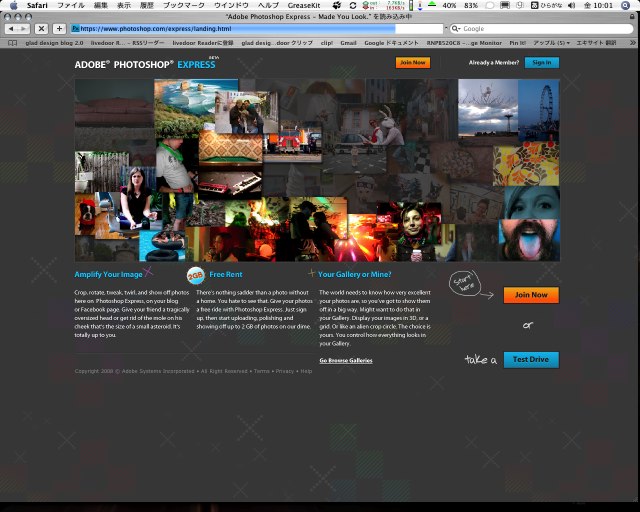Image resolution: width=640 pixels, height=512 pixels.
Task: Click the large Join Now button near 'Start here'
Action: point(531,295)
